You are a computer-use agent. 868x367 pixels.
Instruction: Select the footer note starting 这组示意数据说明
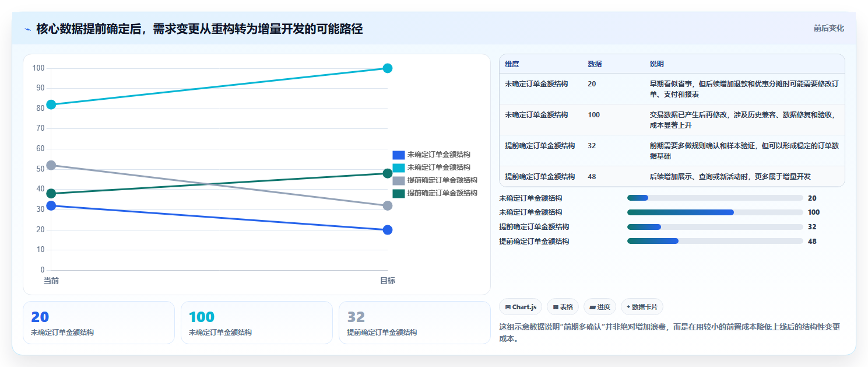click(x=670, y=333)
